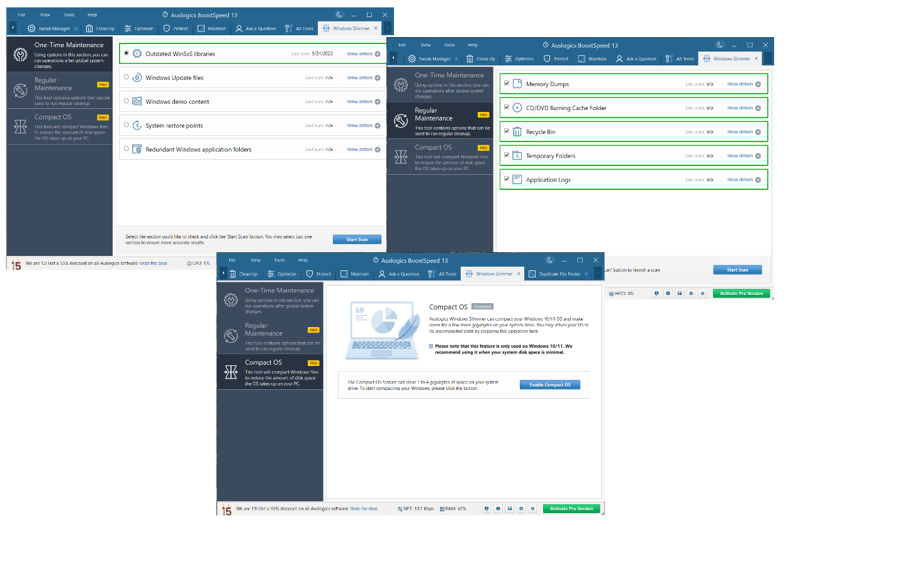Click the monitor alert icon beside HDD: 0%
The image size is (900, 588).
point(656,293)
